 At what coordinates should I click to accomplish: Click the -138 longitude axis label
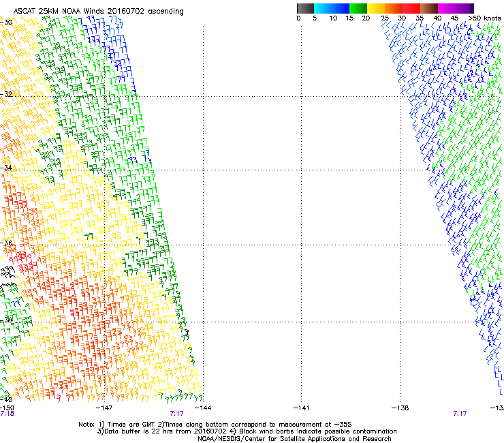[400, 408]
